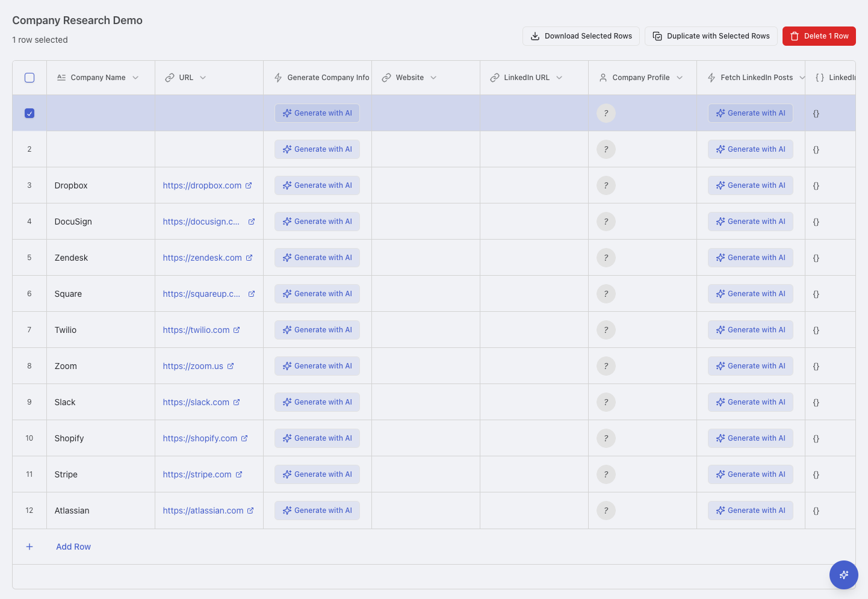This screenshot has width=868, height=599.
Task: Generate Company Info with AI for Slack
Action: [x=317, y=402]
